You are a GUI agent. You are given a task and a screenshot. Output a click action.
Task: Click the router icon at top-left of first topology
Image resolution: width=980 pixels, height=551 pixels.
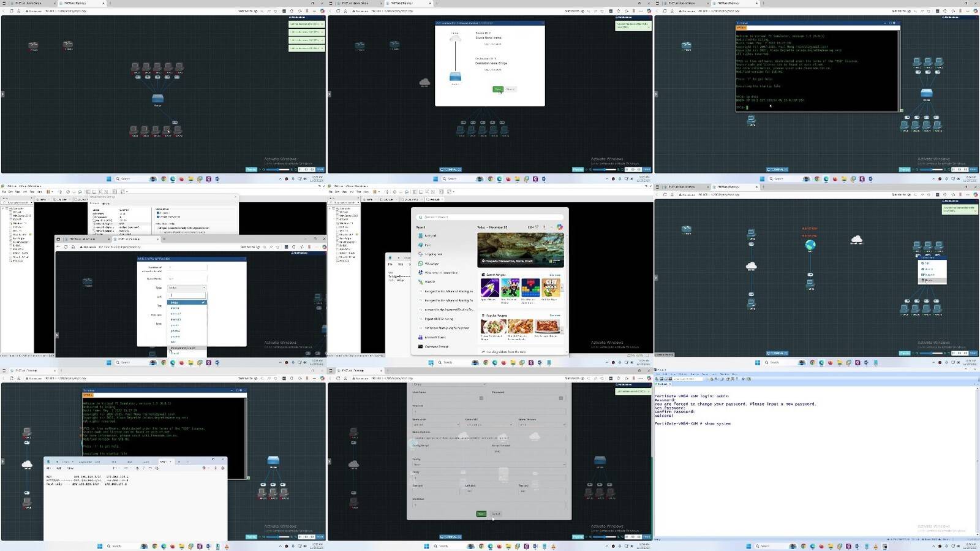[x=33, y=45]
